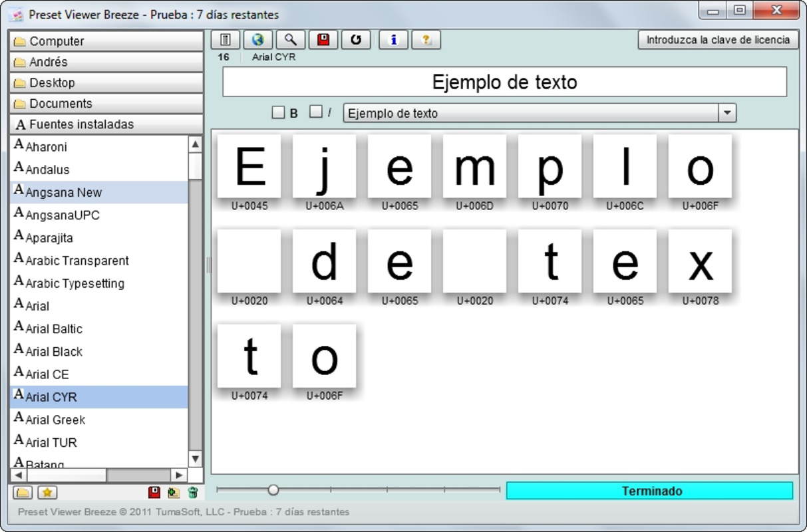Viewport: 807px width, 532px height.
Task: Select the Arabic Transparent font
Action: 99,261
